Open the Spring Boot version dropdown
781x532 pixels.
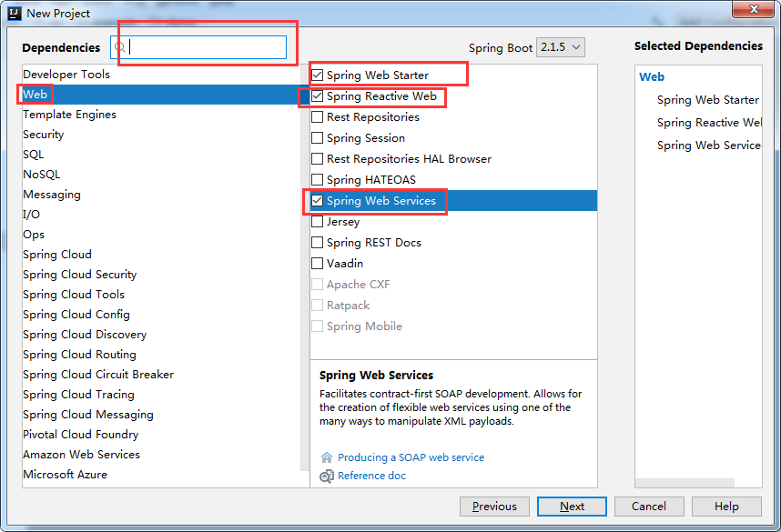click(561, 47)
